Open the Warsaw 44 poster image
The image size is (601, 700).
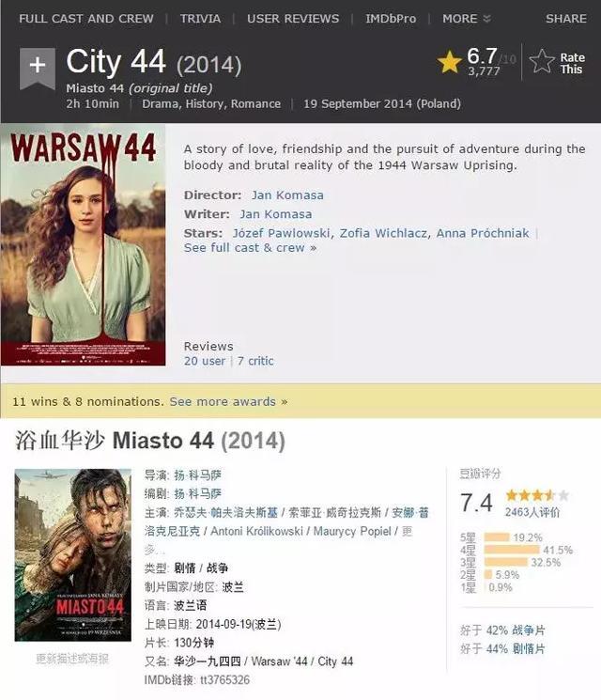[84, 245]
